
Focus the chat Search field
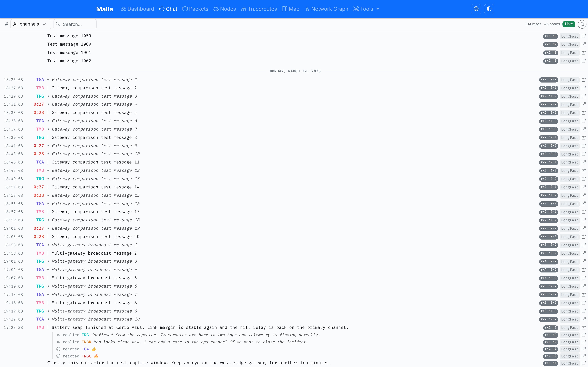click(x=75, y=24)
